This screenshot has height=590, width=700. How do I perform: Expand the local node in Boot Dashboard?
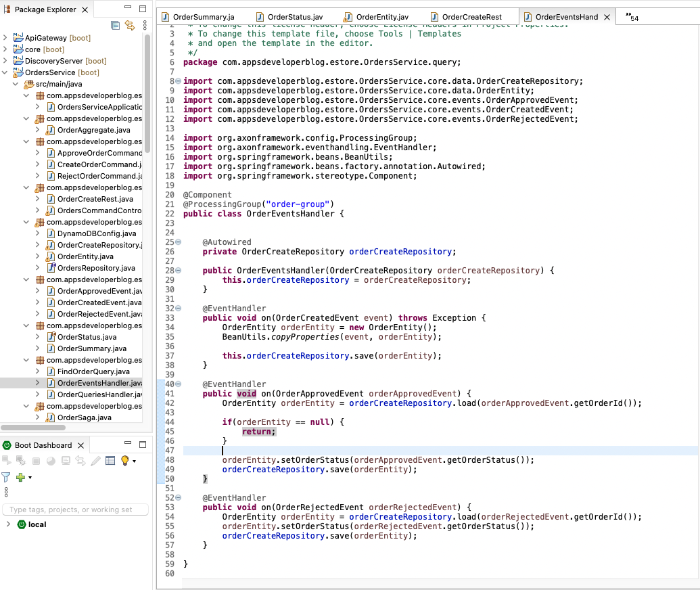[7, 524]
